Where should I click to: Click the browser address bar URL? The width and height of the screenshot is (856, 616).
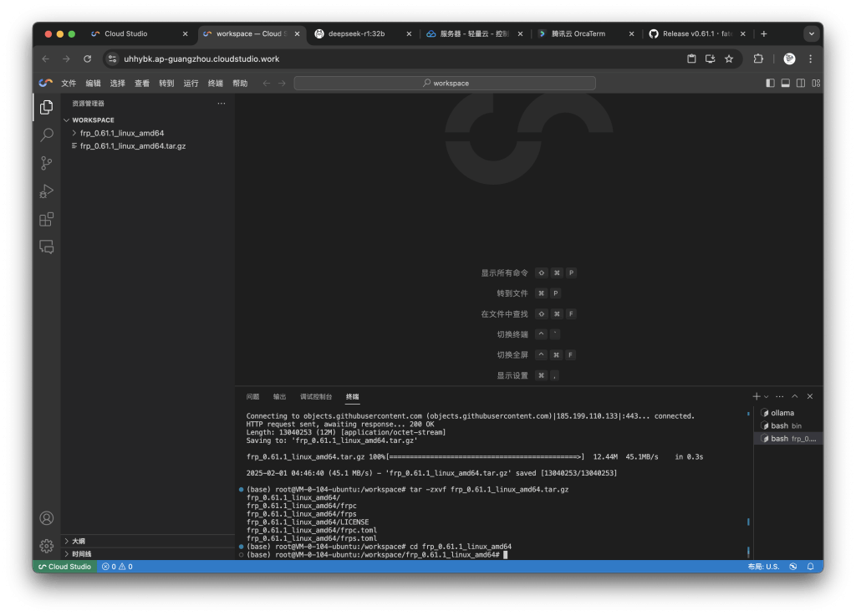tap(201, 59)
